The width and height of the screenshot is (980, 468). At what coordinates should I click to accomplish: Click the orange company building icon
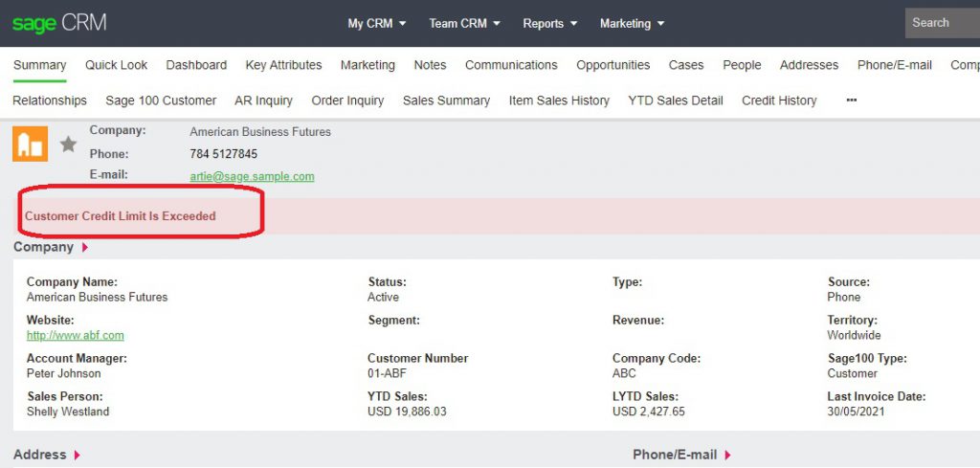click(30, 144)
